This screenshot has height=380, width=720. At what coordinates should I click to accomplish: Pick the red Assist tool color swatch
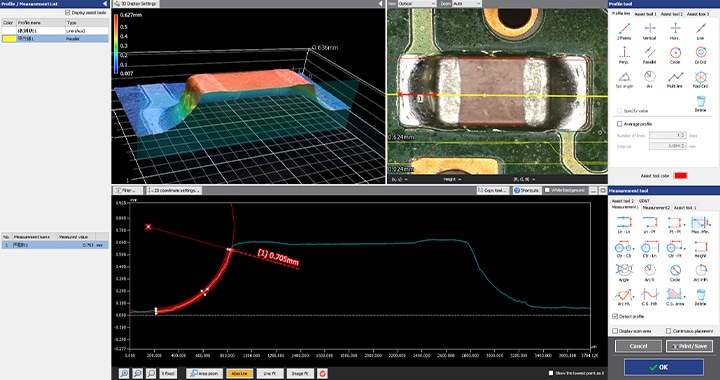click(x=680, y=175)
